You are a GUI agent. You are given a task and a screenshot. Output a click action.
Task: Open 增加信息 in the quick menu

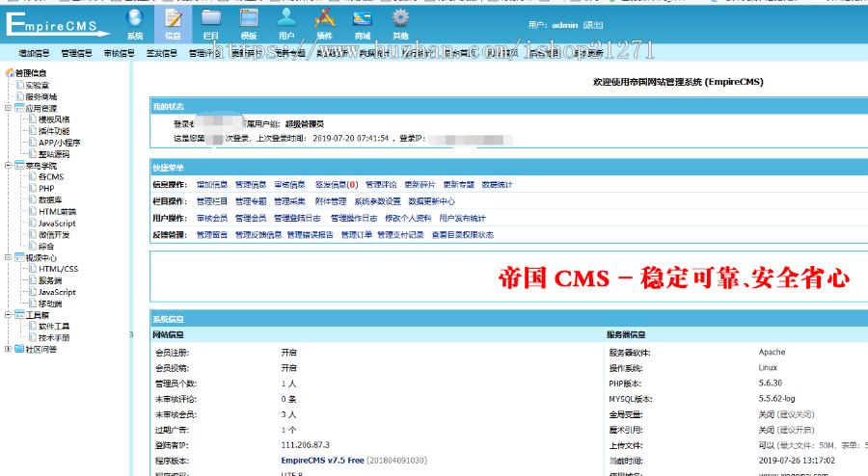(212, 185)
